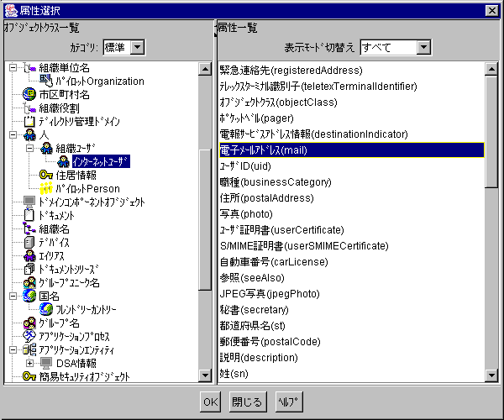
Task: Select 写真(photo) attribute
Action: coord(351,214)
